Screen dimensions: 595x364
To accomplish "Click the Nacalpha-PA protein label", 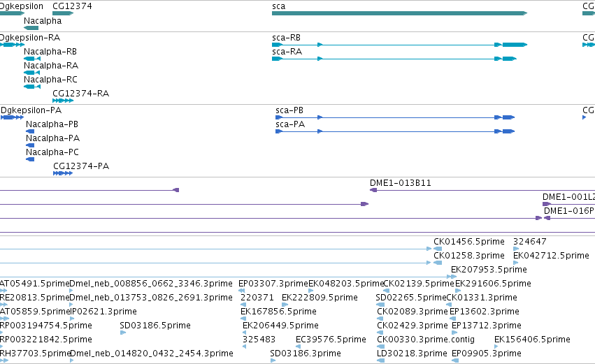I will coord(52,138).
